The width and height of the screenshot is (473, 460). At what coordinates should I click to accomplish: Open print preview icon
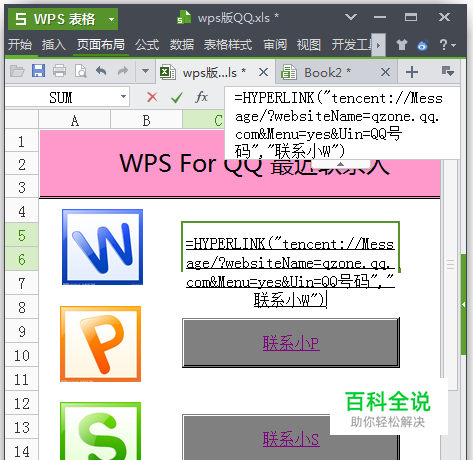pos(81,71)
